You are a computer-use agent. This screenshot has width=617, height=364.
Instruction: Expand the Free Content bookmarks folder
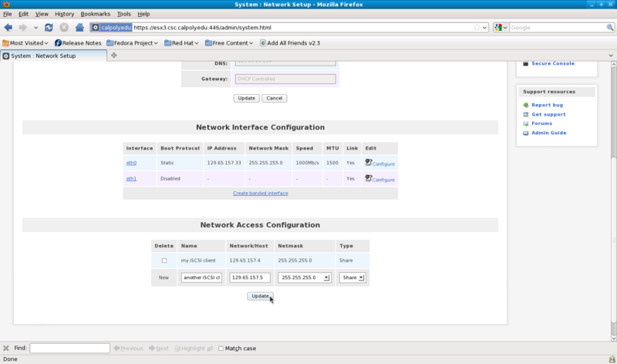[x=229, y=43]
